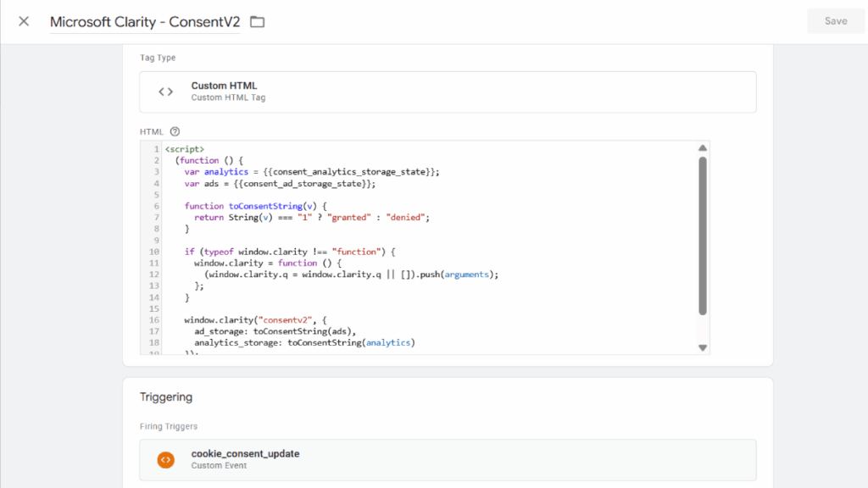The width and height of the screenshot is (868, 488).
Task: Click the "denied" string on line 7
Action: [x=405, y=218]
